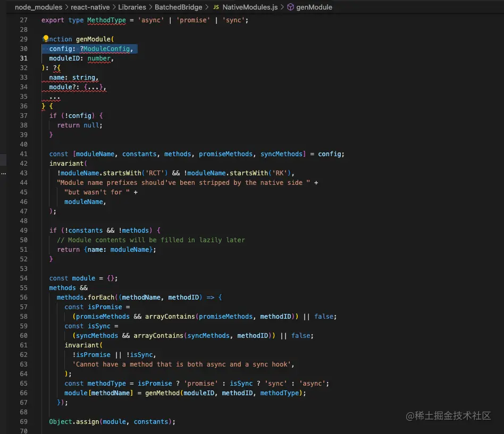Click the JS file icon in breadcrumb
Viewport: 504px width, 434px height.
click(216, 7)
